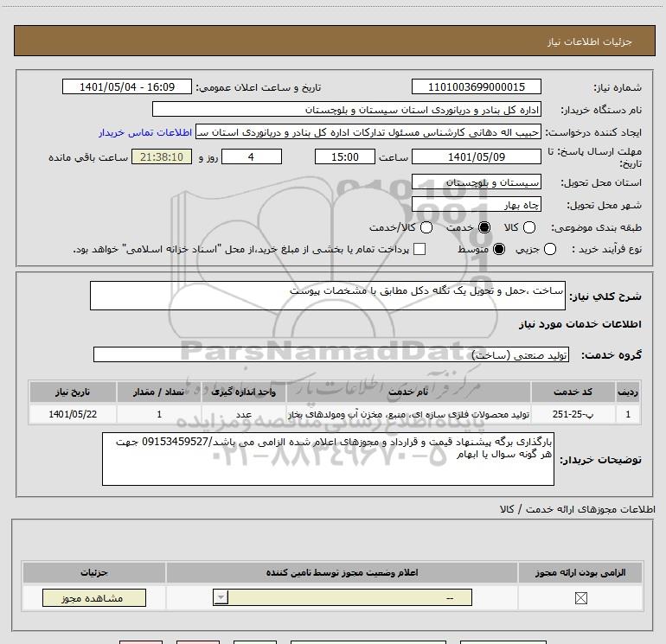Click the request creator field
Screen dimensions: 666x644
click(x=368, y=132)
